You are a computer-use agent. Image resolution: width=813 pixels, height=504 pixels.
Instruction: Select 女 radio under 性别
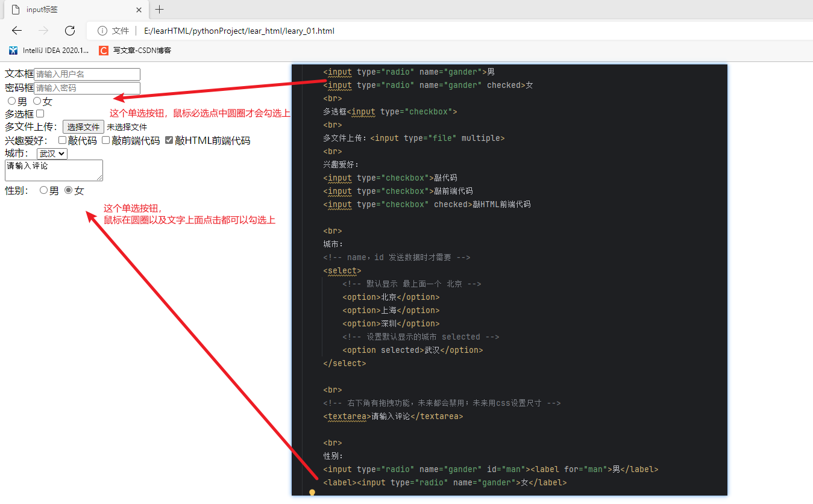69,190
